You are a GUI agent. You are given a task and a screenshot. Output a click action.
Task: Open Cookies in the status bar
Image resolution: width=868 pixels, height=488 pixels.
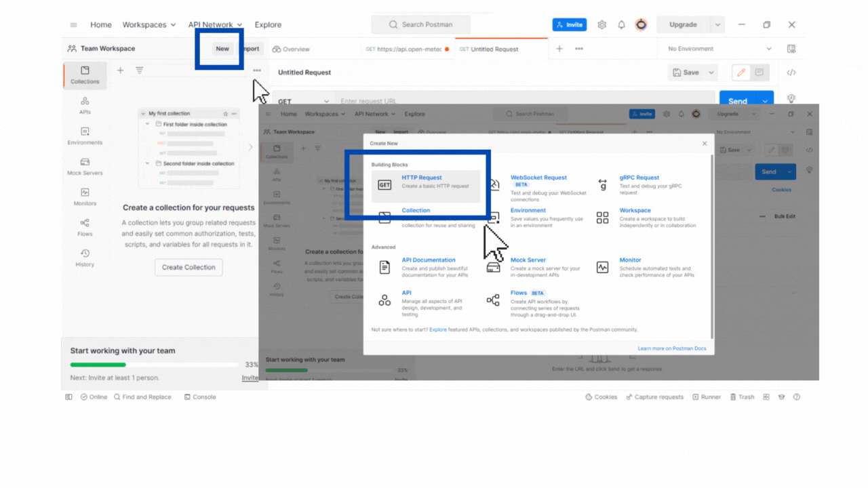(x=601, y=397)
